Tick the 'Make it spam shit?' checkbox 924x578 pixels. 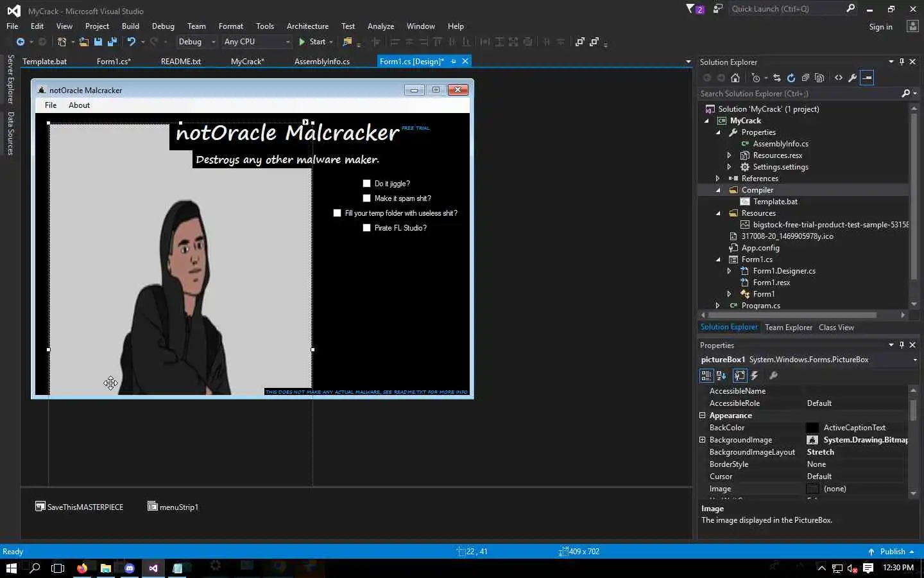tap(366, 198)
